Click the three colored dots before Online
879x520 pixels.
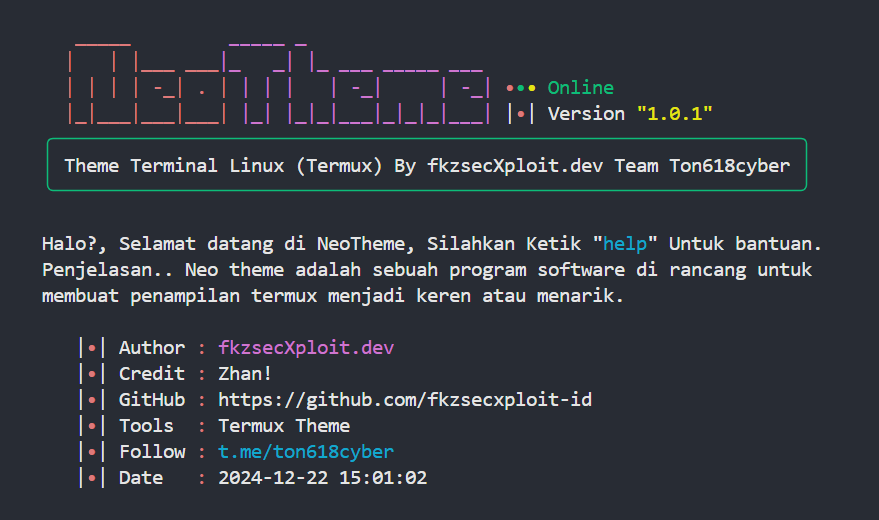pyautogui.click(x=521, y=88)
